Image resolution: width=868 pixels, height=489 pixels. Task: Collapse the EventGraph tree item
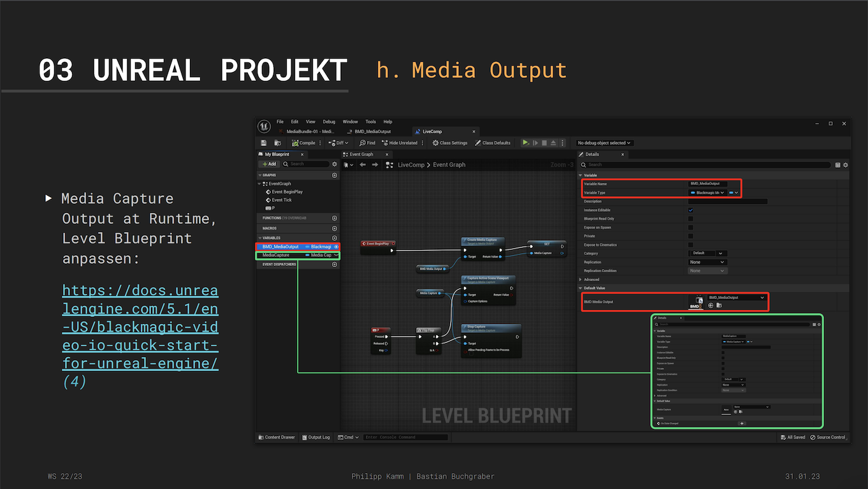tap(260, 184)
